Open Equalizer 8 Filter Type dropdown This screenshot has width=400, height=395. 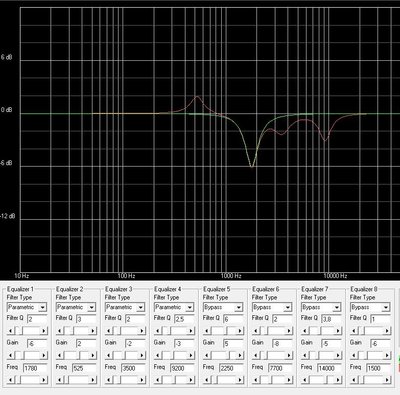click(370, 307)
